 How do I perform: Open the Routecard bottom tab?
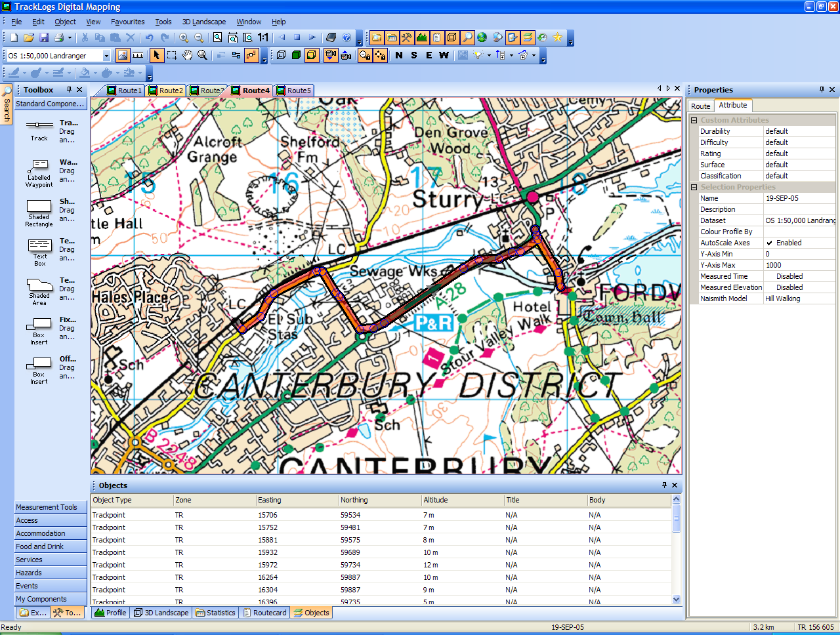coord(264,613)
